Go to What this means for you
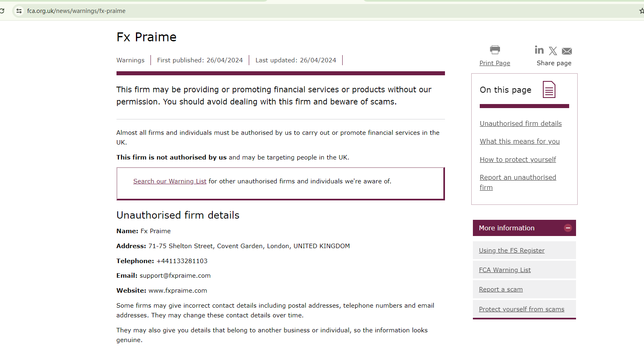 click(520, 141)
